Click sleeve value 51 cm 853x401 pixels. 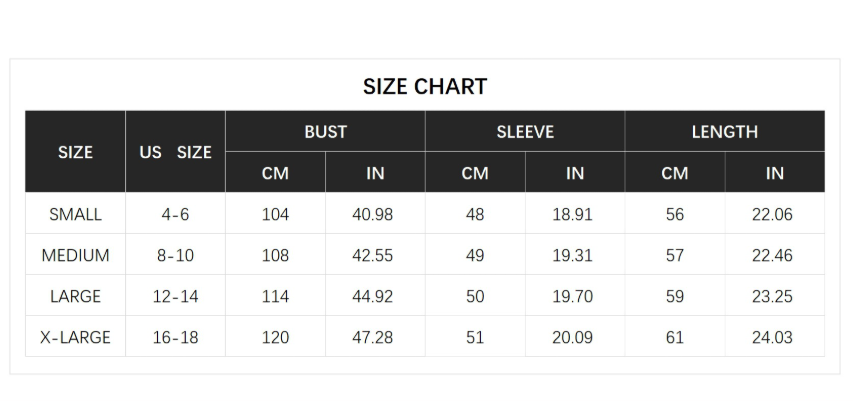coord(475,337)
